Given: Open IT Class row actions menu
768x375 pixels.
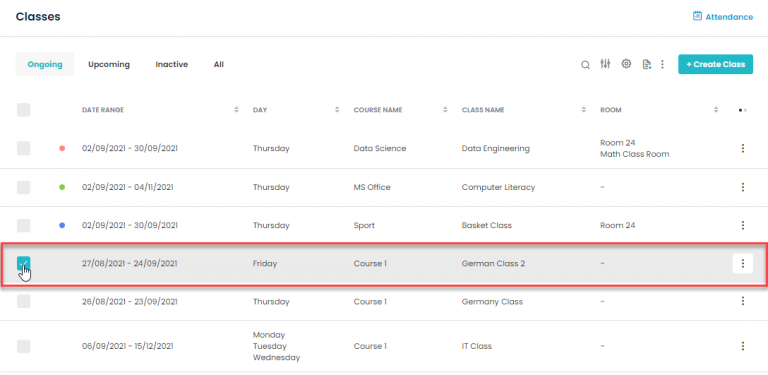Looking at the screenshot, I should tap(743, 346).
